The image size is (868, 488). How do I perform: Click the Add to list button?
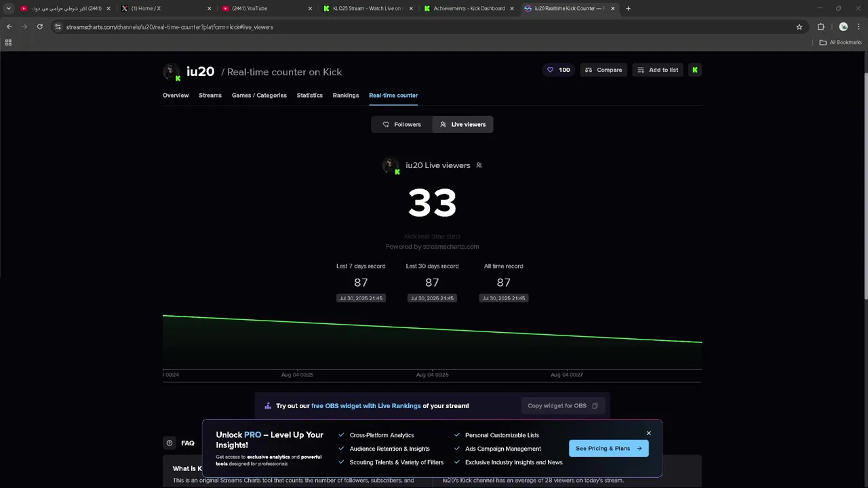(658, 70)
